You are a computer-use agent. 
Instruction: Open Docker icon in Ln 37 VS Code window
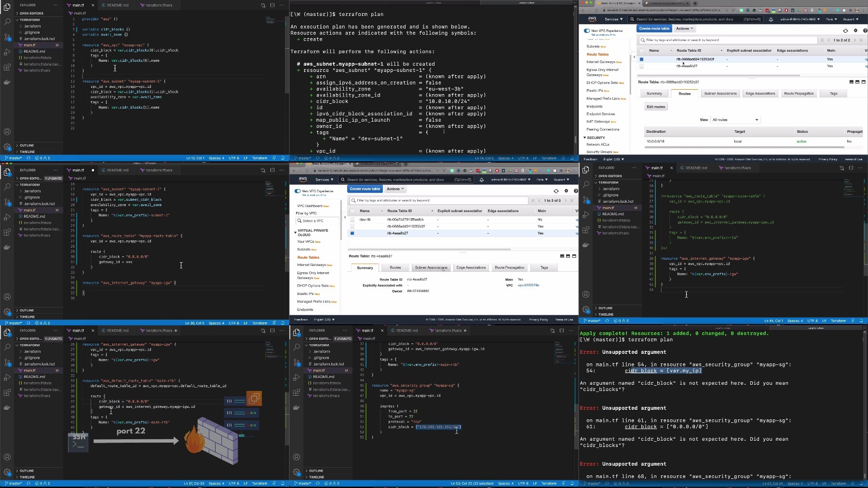(x=7, y=407)
